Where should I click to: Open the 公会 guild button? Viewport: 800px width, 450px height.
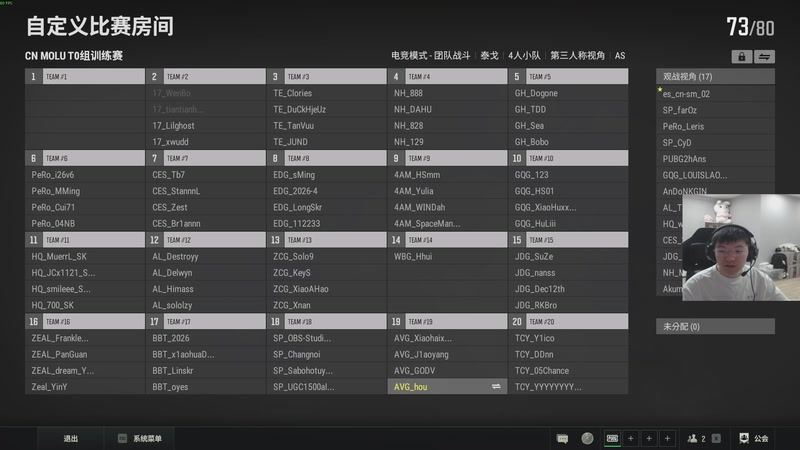[x=754, y=438]
